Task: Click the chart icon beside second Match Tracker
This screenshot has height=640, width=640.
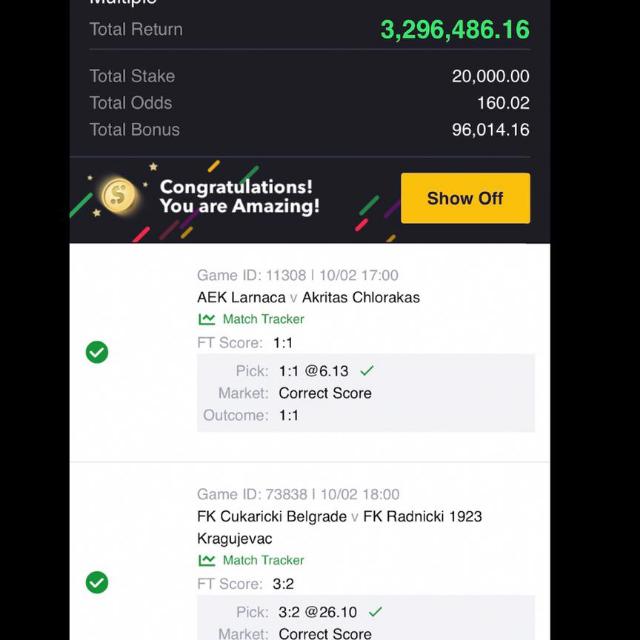Action: (x=207, y=560)
